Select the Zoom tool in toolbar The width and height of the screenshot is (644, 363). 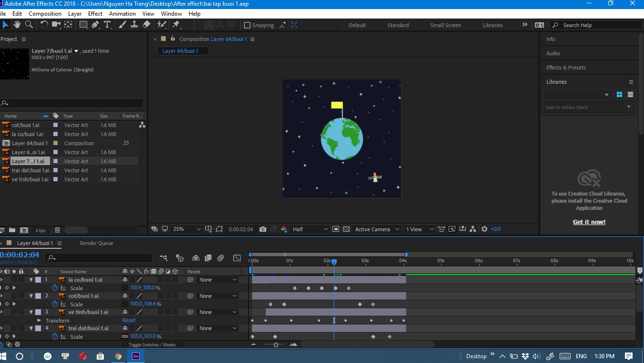coord(29,25)
